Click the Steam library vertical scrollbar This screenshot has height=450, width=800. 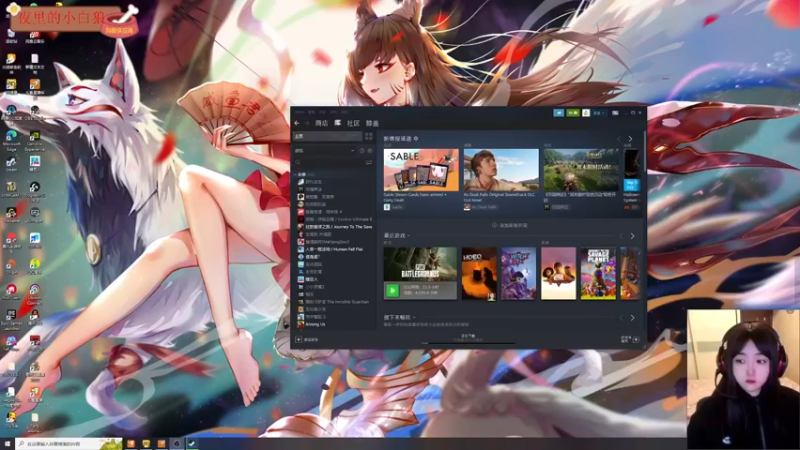pos(645,152)
